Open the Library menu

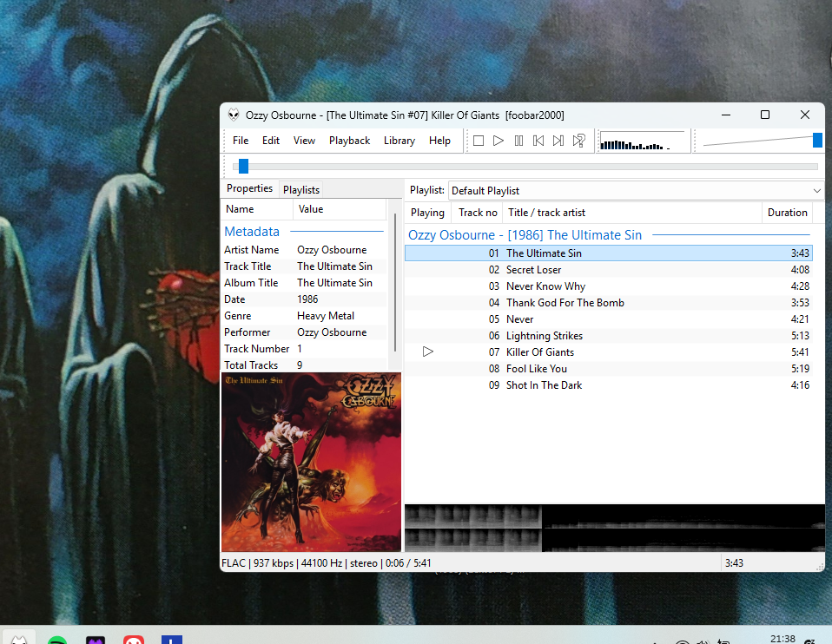point(399,141)
